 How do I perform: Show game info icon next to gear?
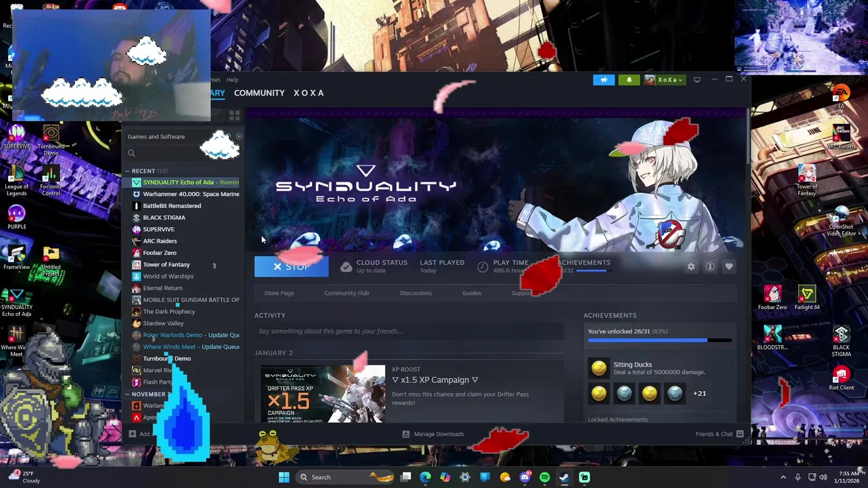710,267
